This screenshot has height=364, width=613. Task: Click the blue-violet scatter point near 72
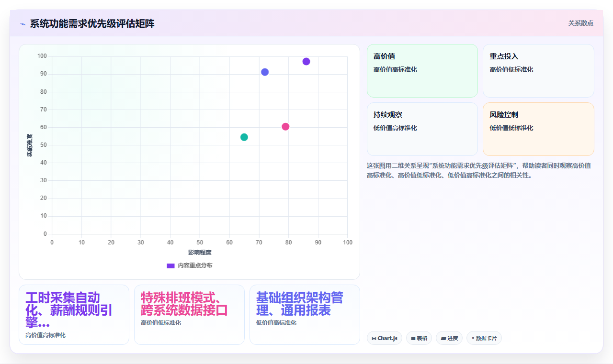pos(265,72)
